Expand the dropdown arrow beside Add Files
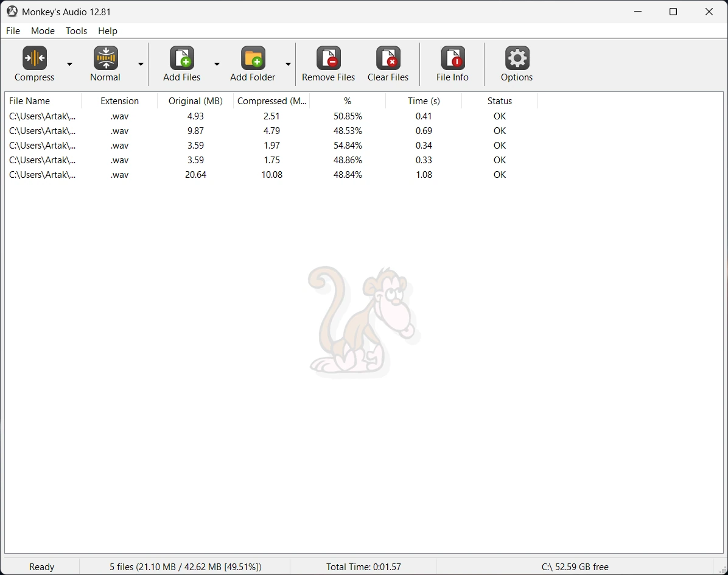728x575 pixels. tap(217, 64)
